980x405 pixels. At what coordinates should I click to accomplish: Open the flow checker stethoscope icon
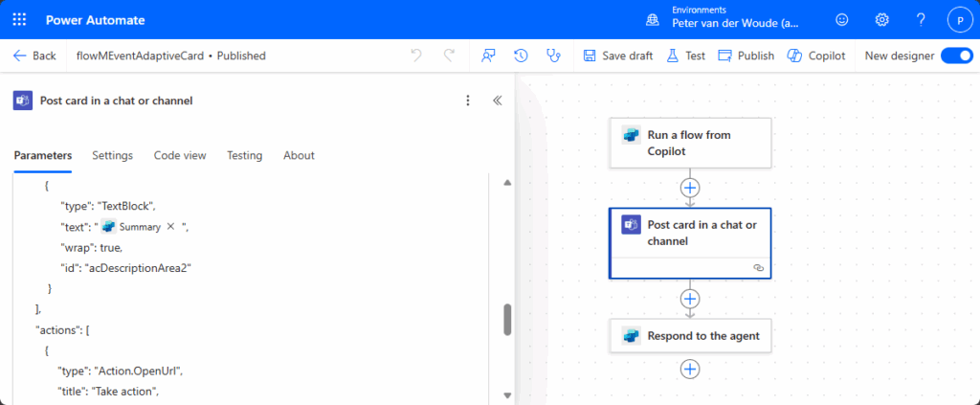pos(553,56)
